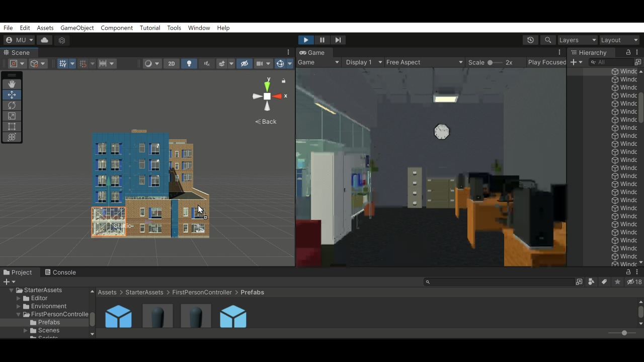Open the Window menu
The image size is (644, 362).
point(199,28)
